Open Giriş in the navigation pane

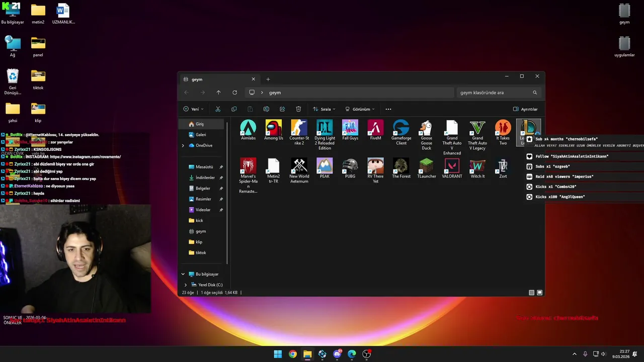pyautogui.click(x=202, y=124)
